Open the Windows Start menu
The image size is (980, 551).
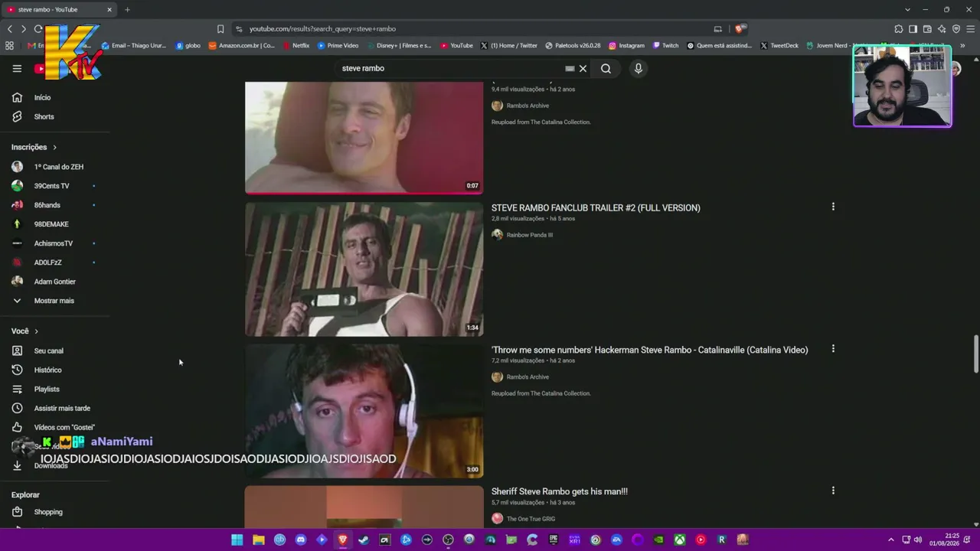click(x=237, y=540)
